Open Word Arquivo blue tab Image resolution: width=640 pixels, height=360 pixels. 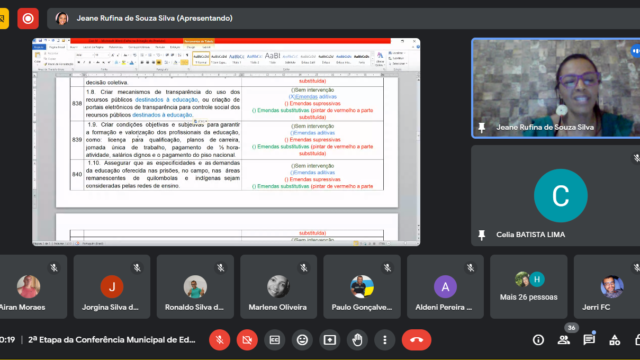coord(39,47)
